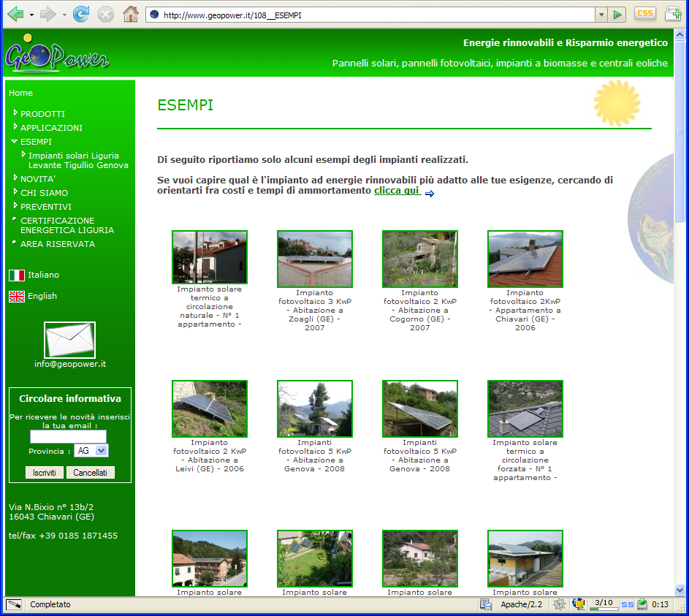Click the grey forward arrow button
The width and height of the screenshot is (689, 616).
[x=48, y=15]
